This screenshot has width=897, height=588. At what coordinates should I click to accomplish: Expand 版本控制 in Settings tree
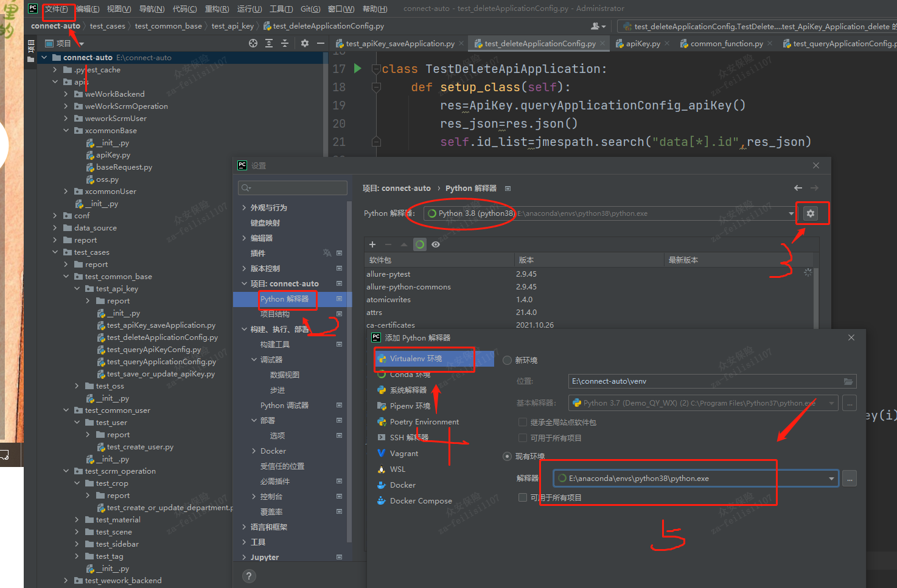[x=244, y=268]
